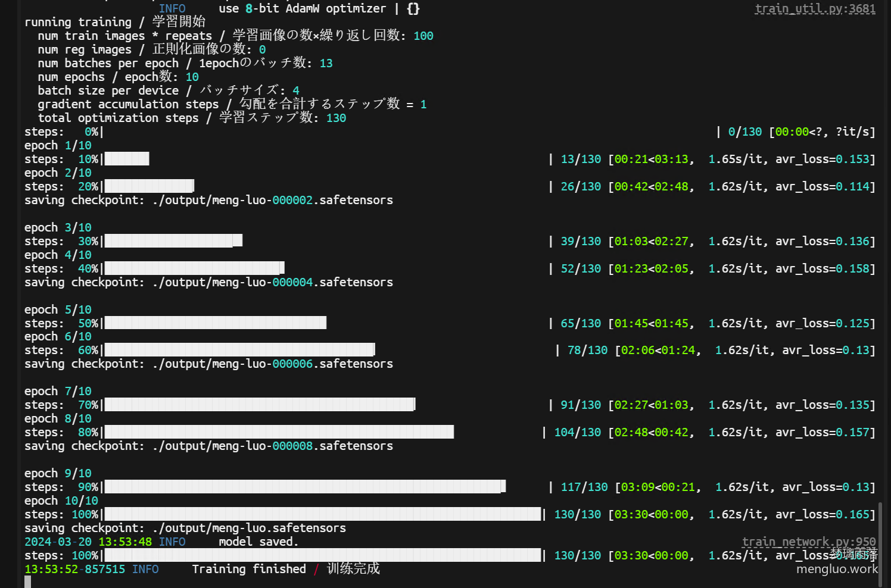This screenshot has width=891, height=588.
Task: Click the '2024-03-20 13:53:48' timestamp
Action: pyautogui.click(x=88, y=542)
